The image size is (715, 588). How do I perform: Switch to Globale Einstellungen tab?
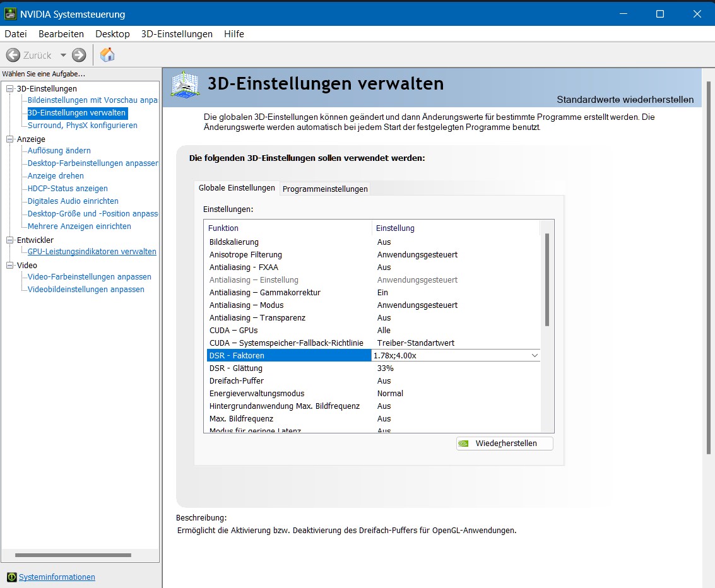click(x=237, y=188)
